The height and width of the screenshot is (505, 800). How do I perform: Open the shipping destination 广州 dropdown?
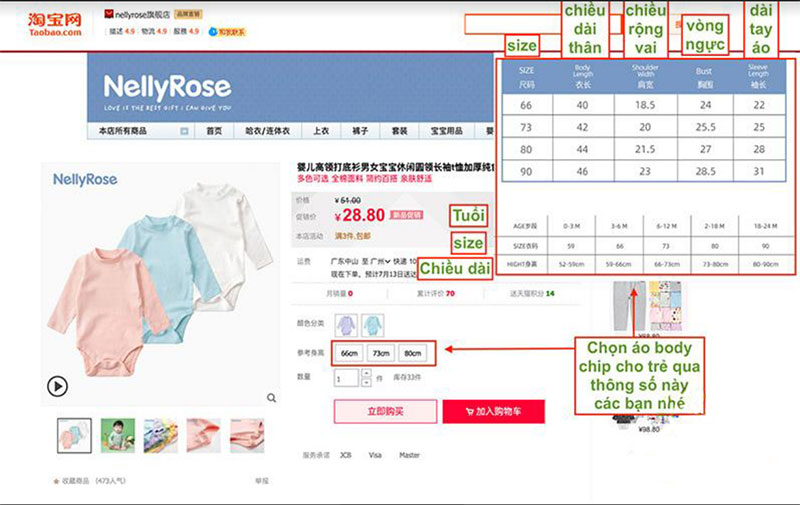tap(381, 261)
